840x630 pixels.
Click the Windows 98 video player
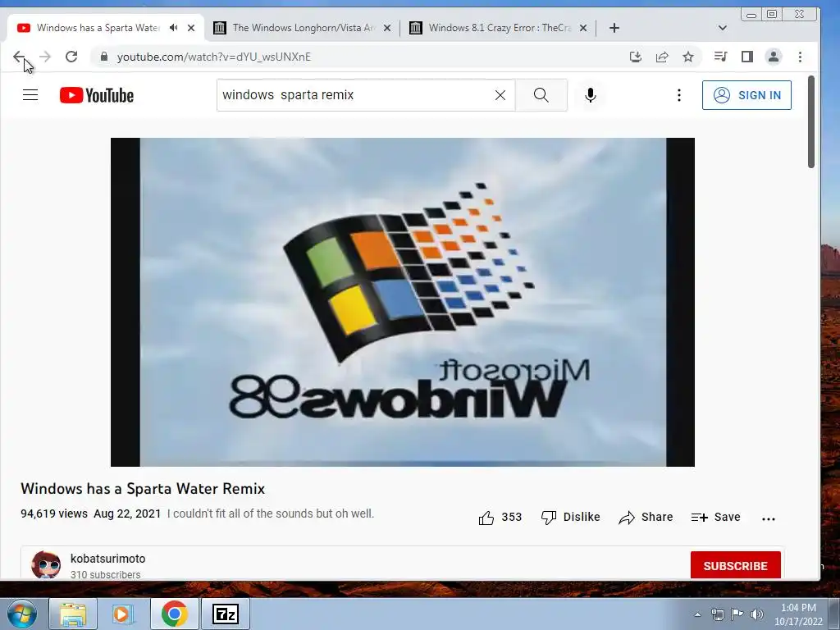tap(403, 302)
